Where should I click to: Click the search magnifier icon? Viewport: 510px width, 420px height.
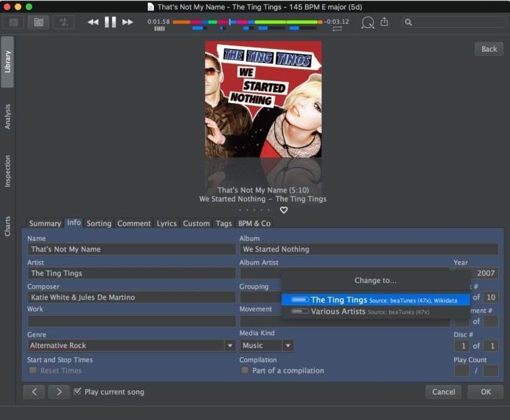tap(408, 22)
